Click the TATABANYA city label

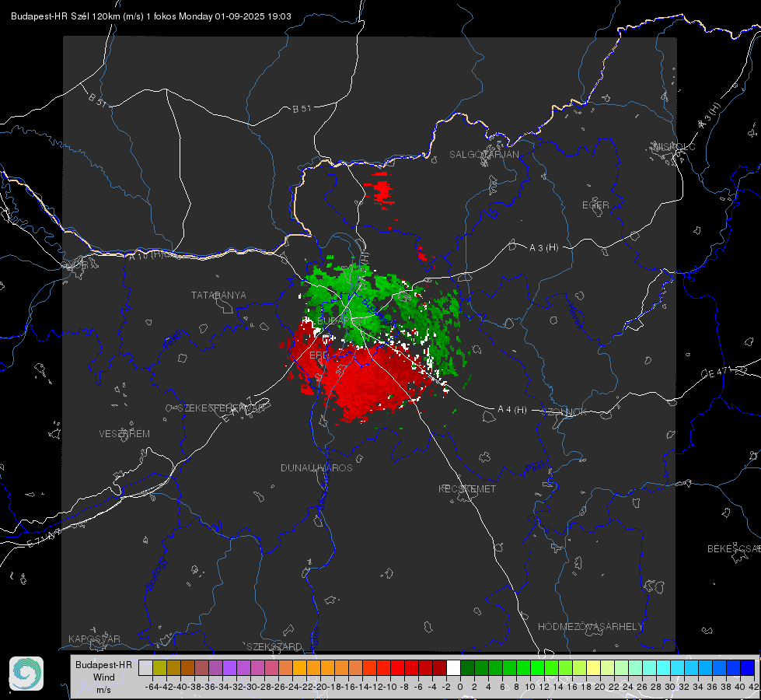coord(218,296)
